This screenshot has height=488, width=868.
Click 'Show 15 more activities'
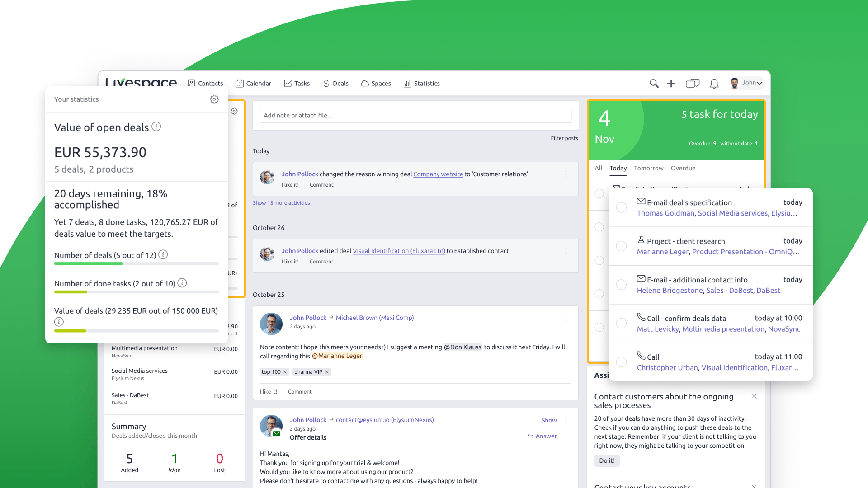tap(281, 202)
